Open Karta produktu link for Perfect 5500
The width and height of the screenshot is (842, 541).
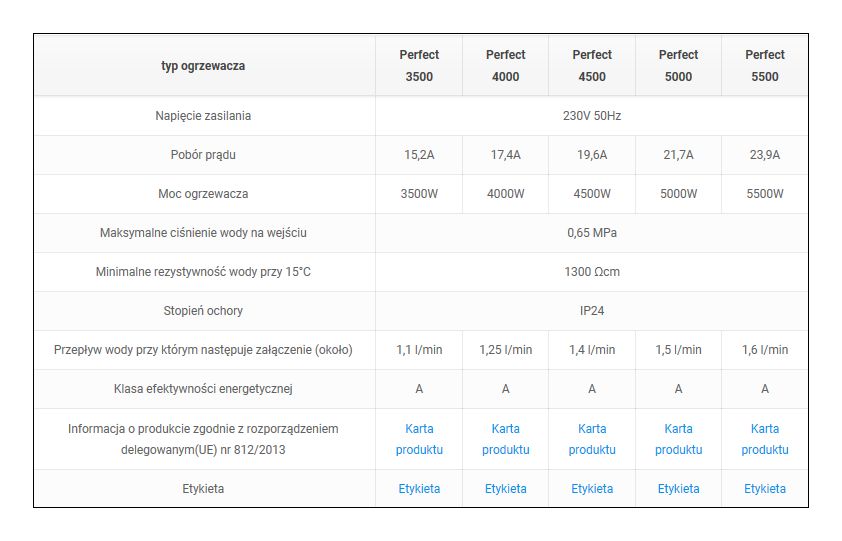(764, 439)
